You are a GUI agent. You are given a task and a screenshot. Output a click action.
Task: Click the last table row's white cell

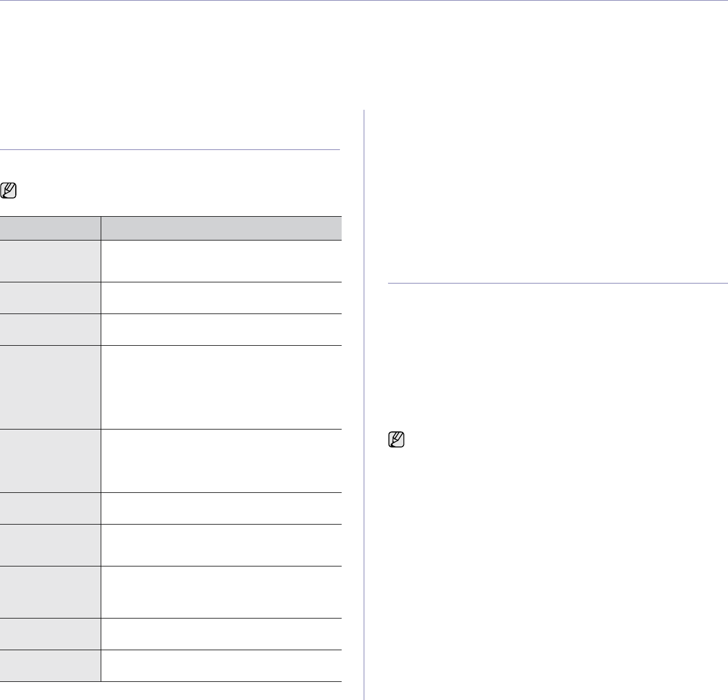coord(221,665)
